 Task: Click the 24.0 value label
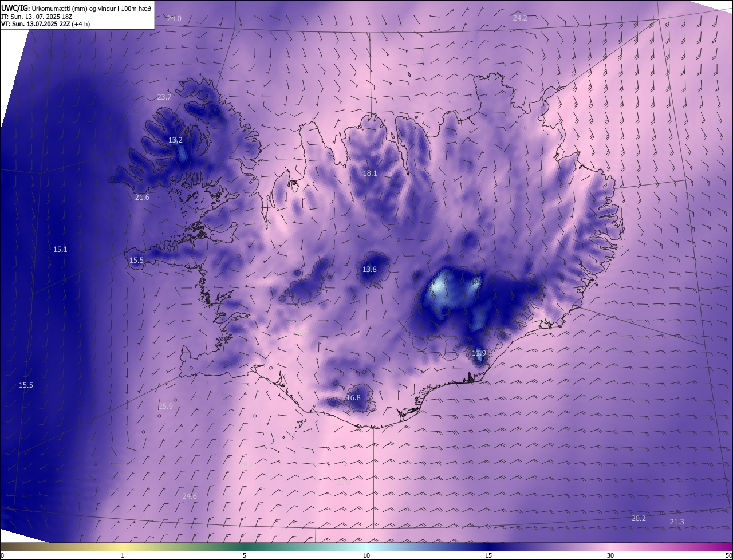point(174,19)
